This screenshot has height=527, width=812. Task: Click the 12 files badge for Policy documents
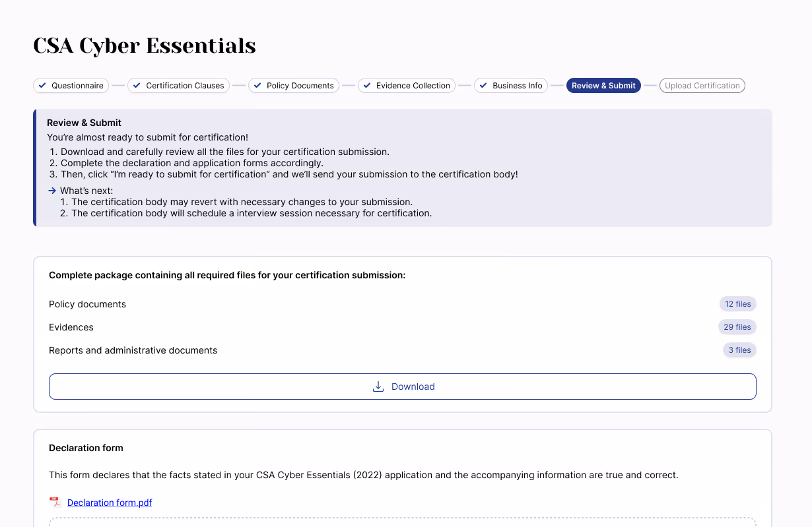point(737,303)
